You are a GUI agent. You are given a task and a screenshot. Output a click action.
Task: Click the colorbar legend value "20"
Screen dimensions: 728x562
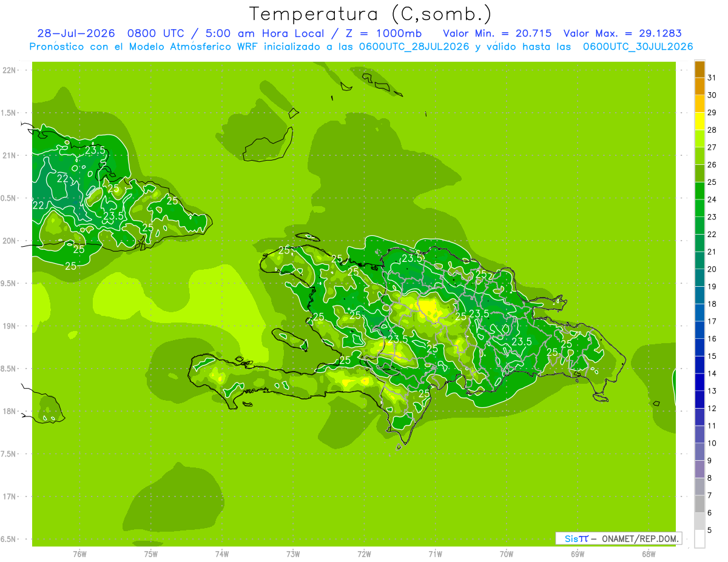[712, 269]
